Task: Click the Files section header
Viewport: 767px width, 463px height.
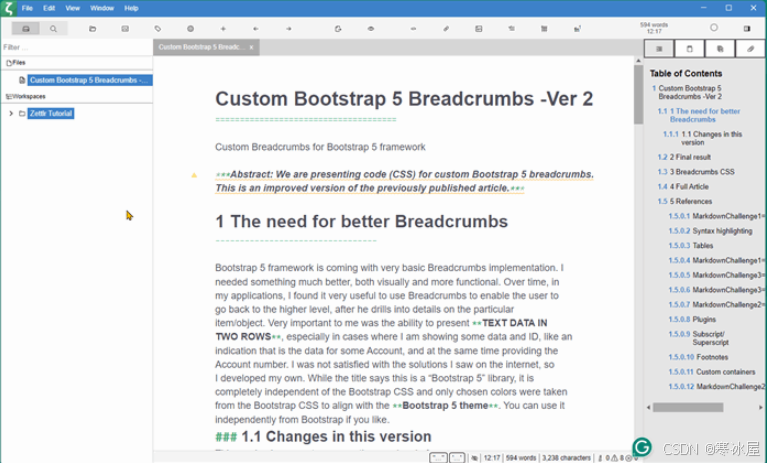Action: tap(16, 63)
